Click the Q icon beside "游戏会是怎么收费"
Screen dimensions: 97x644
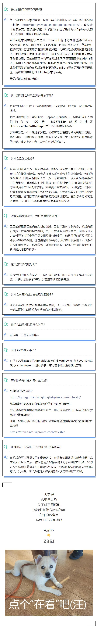[6, 158]
